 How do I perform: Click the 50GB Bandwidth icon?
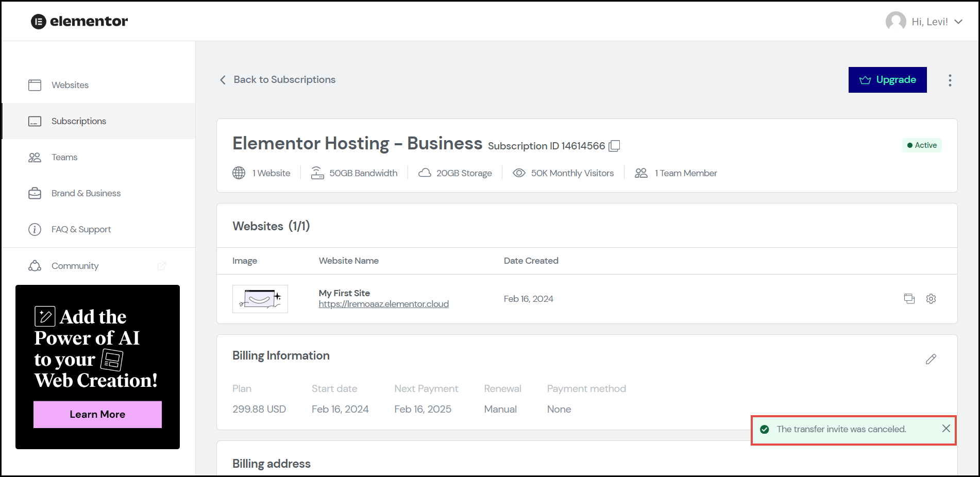click(x=317, y=173)
